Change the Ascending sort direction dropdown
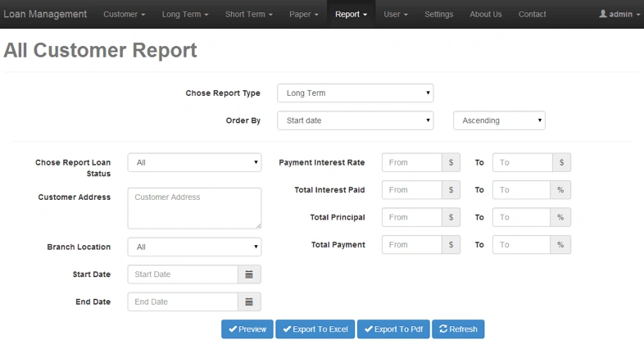This screenshot has height=354, width=644. coord(499,120)
